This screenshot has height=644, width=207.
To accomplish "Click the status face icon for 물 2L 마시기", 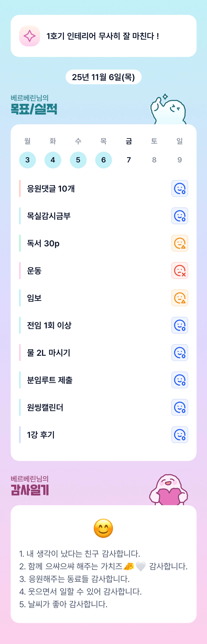I will click(179, 352).
